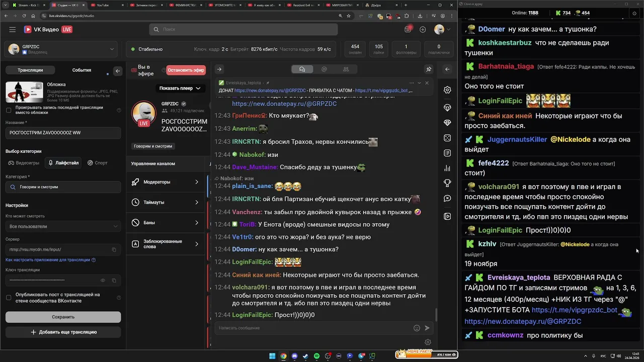The width and height of the screenshot is (644, 362).
Task: Open Steam from the taskbar
Action: 305,356
